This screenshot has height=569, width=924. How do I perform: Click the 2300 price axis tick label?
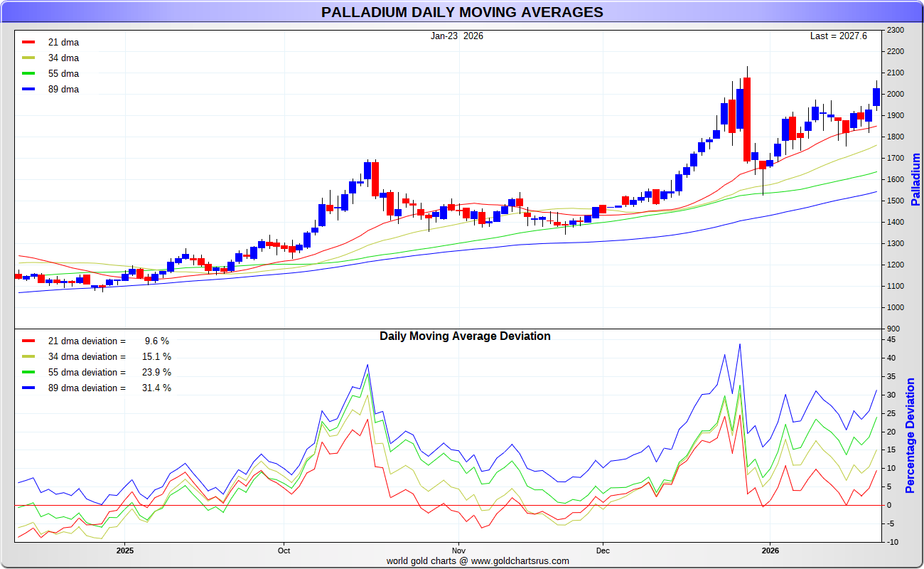point(895,31)
